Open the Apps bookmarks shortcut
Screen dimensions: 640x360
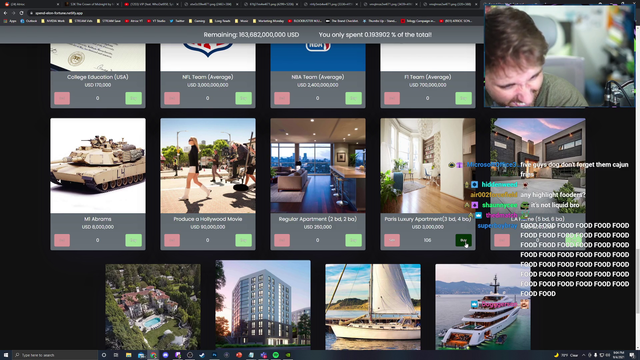point(10,21)
